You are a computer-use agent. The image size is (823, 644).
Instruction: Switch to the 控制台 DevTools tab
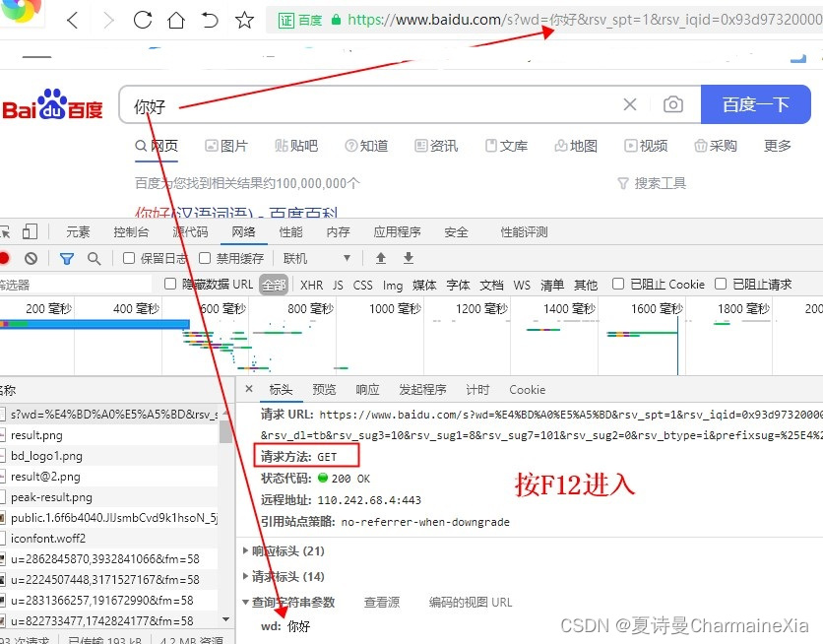tap(131, 232)
